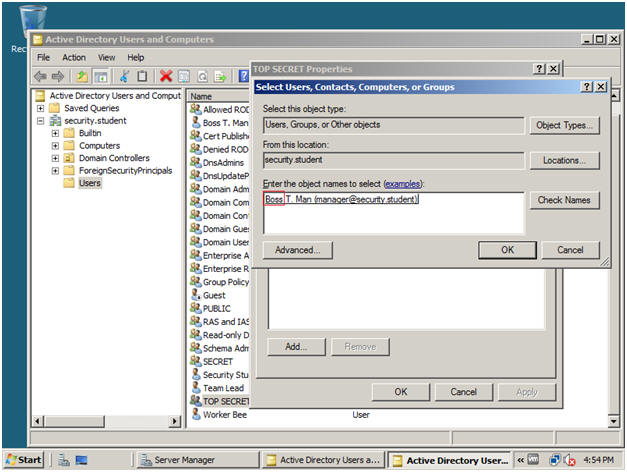Click the Server Manager quick launch icon

pos(64,460)
